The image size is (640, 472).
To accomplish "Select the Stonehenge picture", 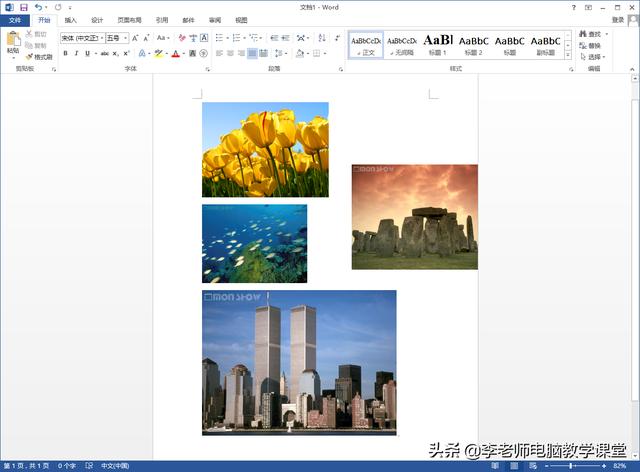I will [x=415, y=217].
